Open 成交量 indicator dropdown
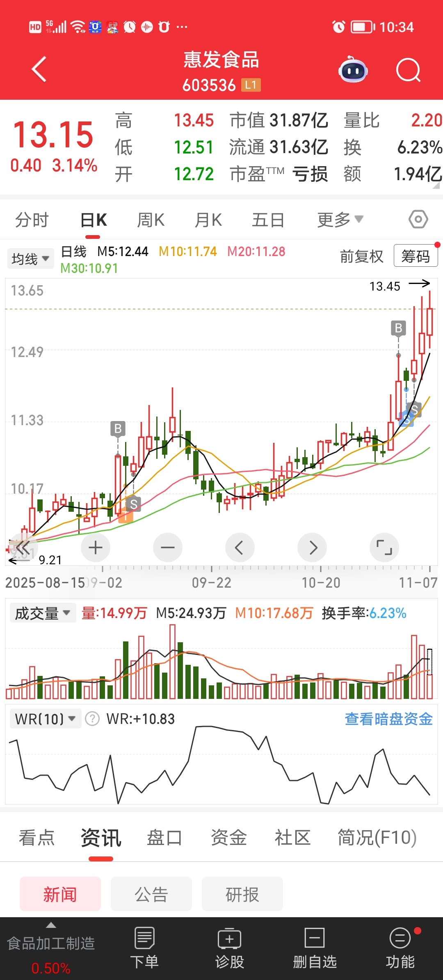Viewport: 443px width, 980px height. pos(43,613)
